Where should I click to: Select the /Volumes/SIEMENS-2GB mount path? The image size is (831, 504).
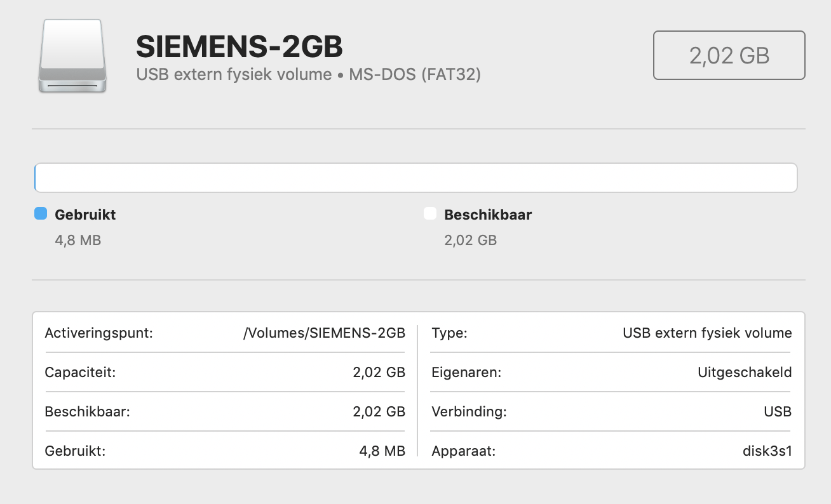tap(324, 333)
